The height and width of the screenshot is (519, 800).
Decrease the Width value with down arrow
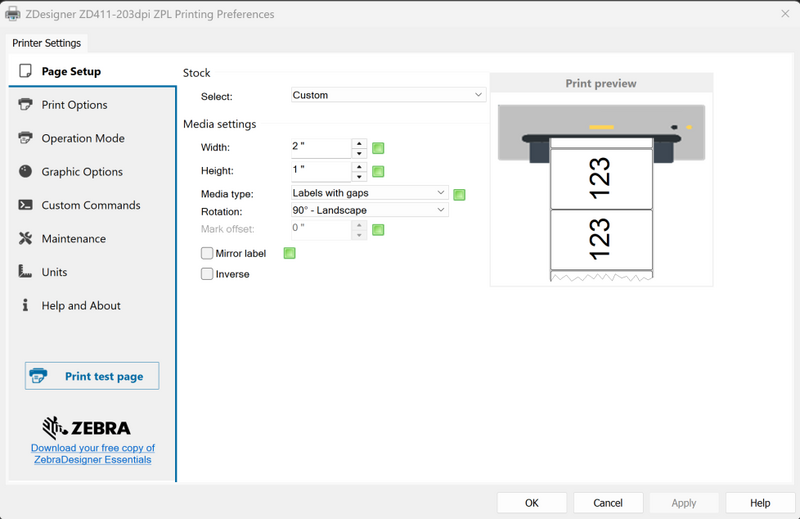[359, 153]
